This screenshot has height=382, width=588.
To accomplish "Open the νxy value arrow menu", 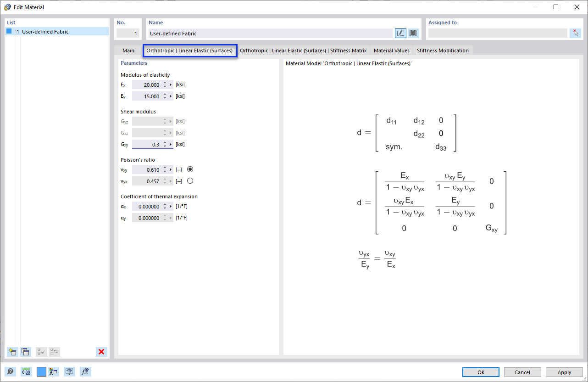I will click(x=171, y=170).
